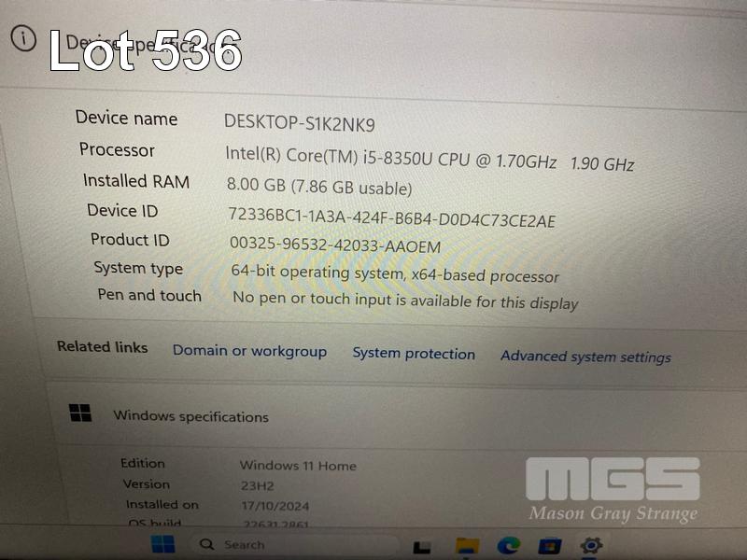The width and height of the screenshot is (747, 560).
Task: Click the Windows specifications logo icon
Action: 80,413
